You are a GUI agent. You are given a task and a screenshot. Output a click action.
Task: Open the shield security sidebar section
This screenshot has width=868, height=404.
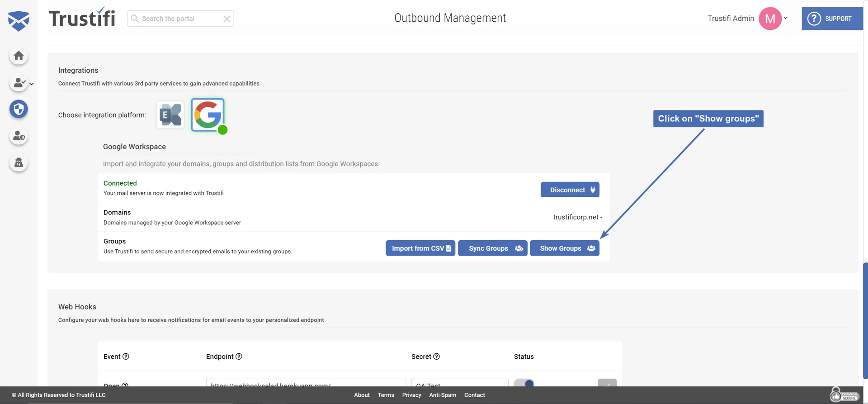pyautogui.click(x=19, y=109)
